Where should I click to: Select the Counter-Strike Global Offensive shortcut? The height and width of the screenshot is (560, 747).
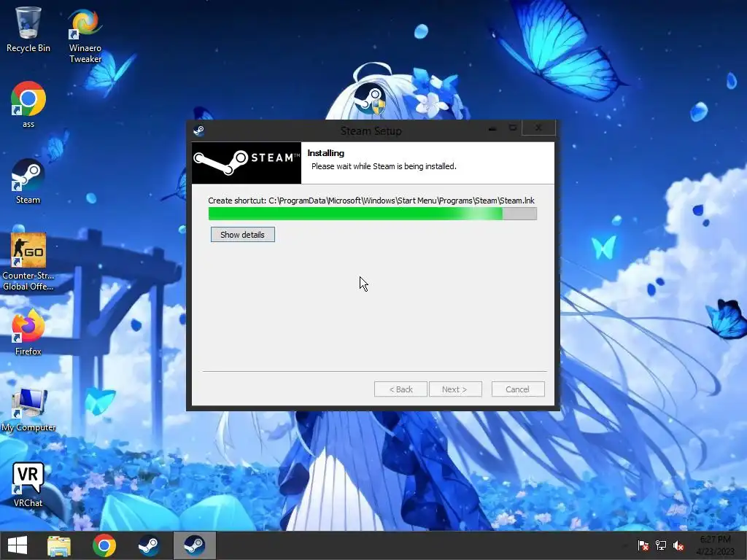pos(28,262)
